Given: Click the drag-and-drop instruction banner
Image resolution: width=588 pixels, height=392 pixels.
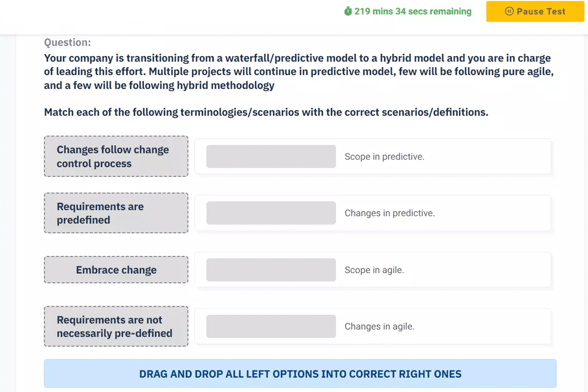Looking at the screenshot, I should pyautogui.click(x=300, y=373).
